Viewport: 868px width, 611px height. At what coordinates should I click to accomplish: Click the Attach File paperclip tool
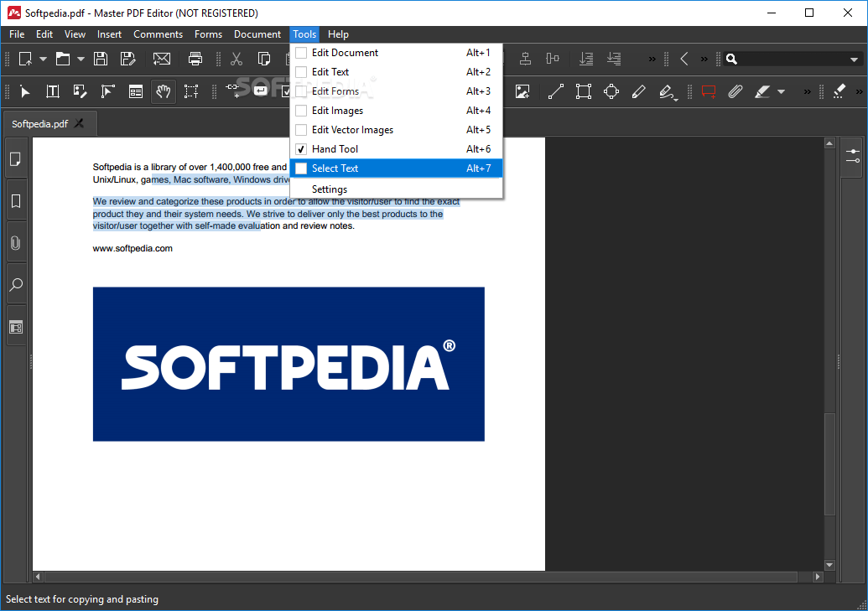[x=735, y=92]
